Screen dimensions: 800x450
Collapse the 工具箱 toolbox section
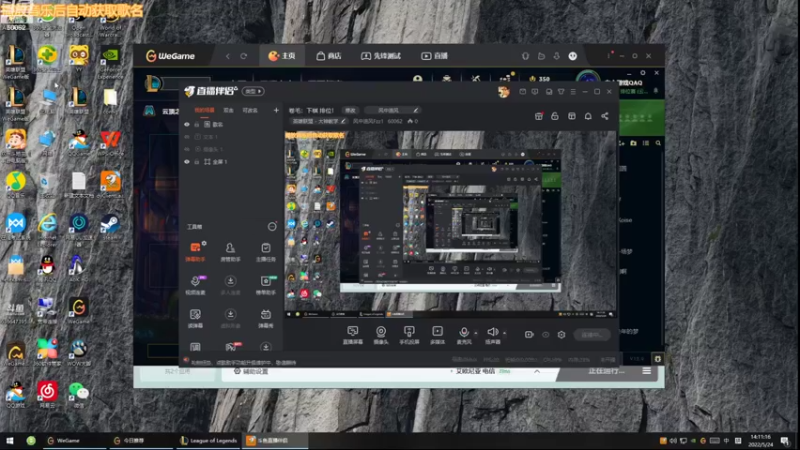click(272, 227)
